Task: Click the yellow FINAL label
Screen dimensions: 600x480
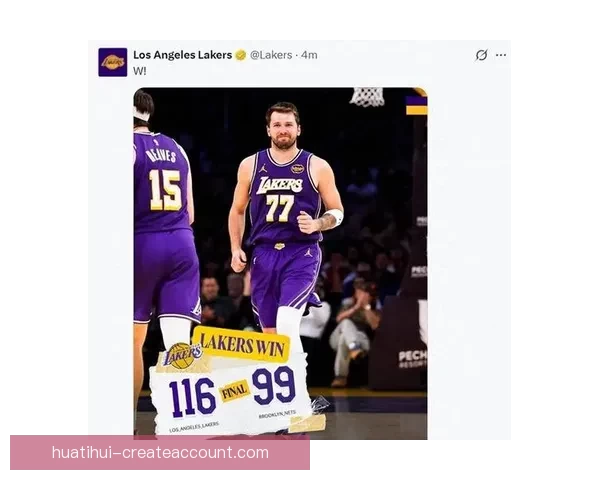Action: tap(234, 391)
